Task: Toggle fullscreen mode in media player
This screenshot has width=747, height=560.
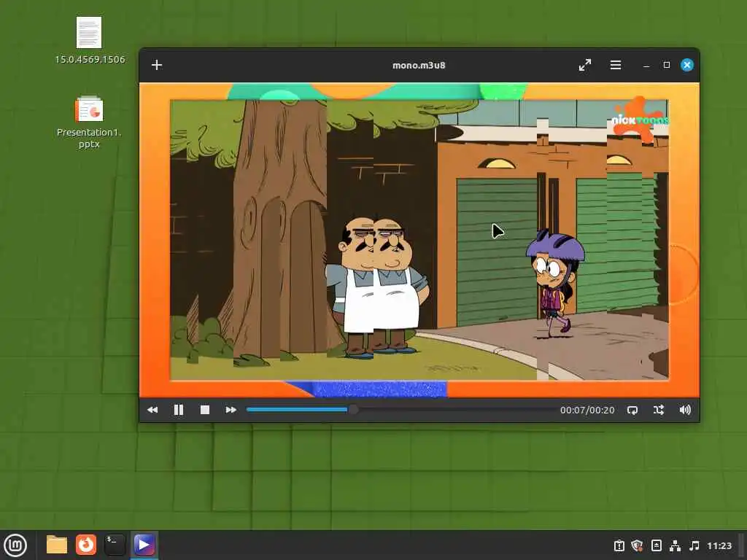Action: [x=584, y=65]
